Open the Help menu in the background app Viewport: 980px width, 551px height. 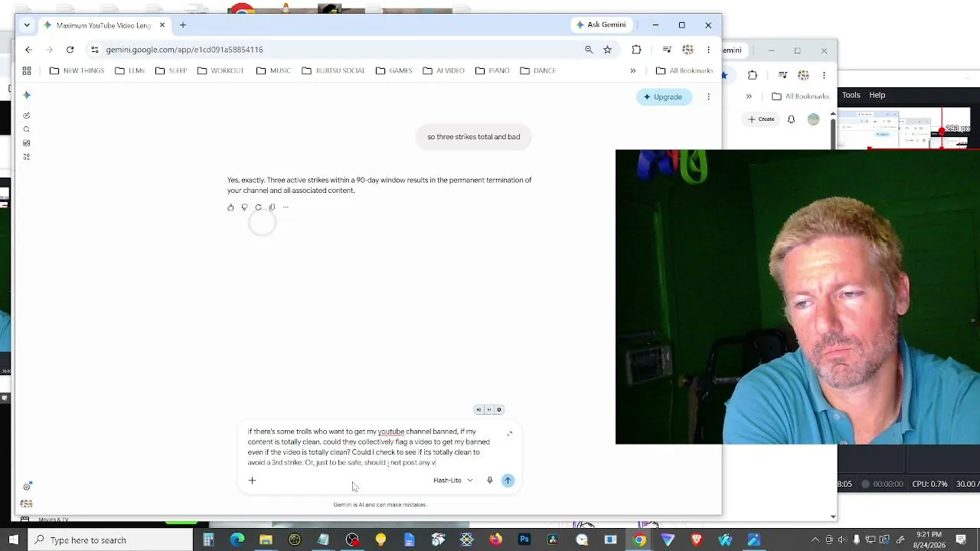[x=877, y=95]
